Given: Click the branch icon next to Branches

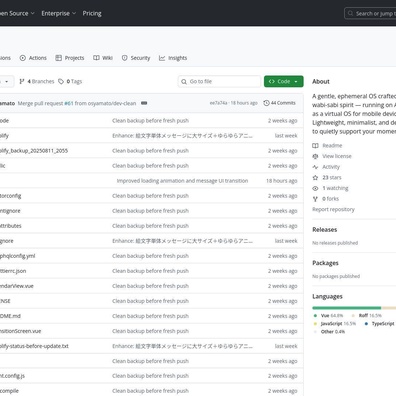Looking at the screenshot, I should coord(22,81).
